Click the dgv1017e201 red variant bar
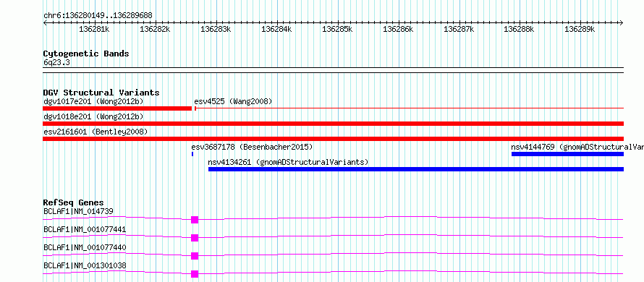644x282 pixels. (117, 108)
